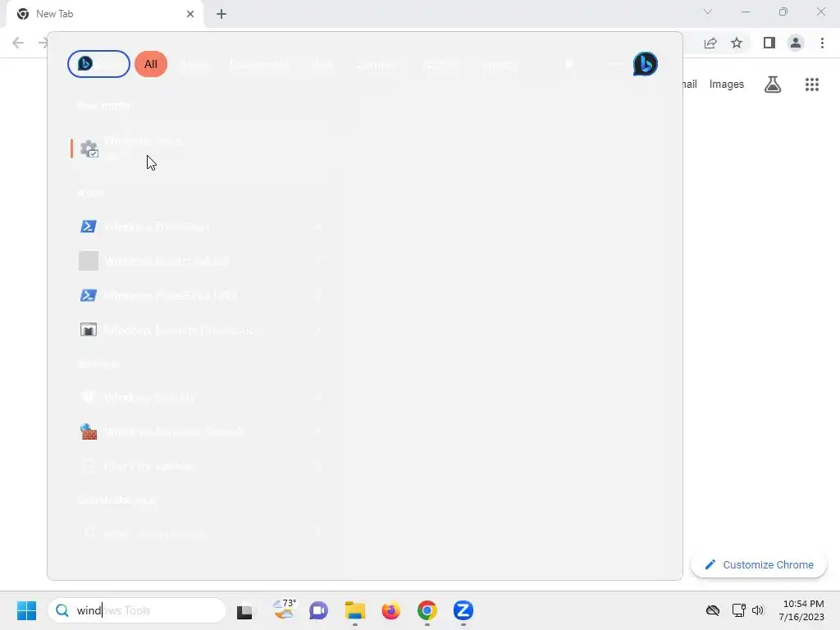This screenshot has width=840, height=630.
Task: Expand Windows PowerShell result chevron
Action: pyautogui.click(x=318, y=226)
